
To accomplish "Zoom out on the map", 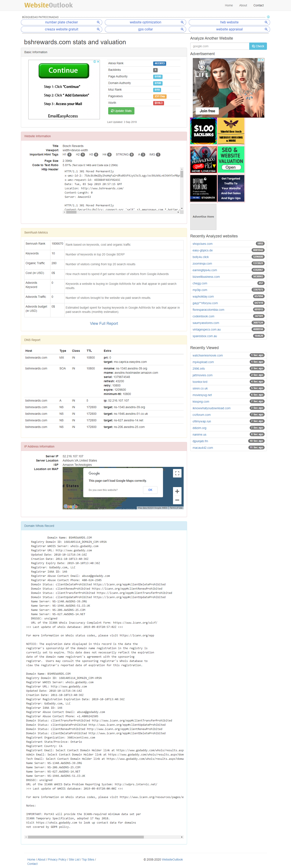I will point(177,500).
